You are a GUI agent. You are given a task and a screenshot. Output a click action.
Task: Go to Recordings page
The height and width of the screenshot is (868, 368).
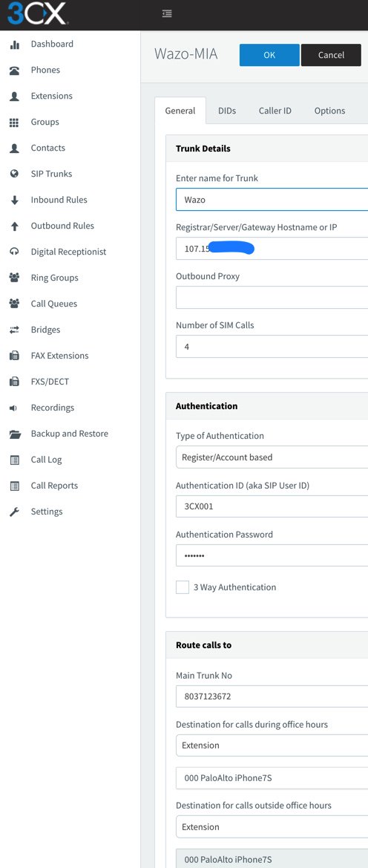pos(53,408)
